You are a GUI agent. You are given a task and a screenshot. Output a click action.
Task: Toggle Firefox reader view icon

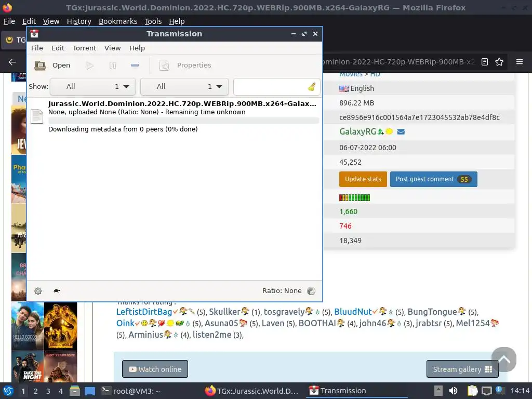485,62
